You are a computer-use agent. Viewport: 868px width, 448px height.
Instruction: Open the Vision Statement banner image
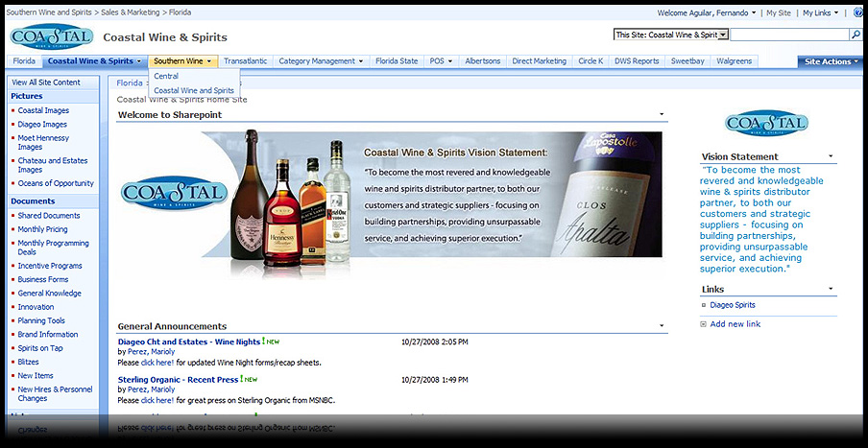click(x=391, y=203)
